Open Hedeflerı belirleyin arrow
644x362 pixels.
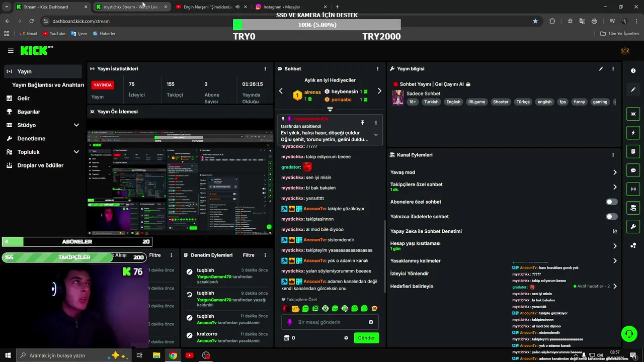click(x=615, y=286)
